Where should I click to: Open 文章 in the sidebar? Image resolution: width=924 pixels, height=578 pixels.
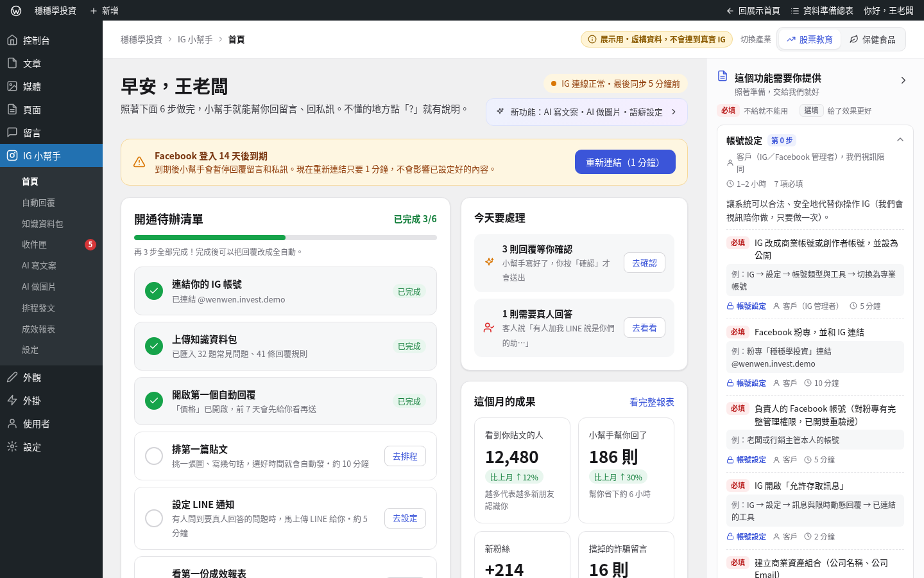click(51, 64)
